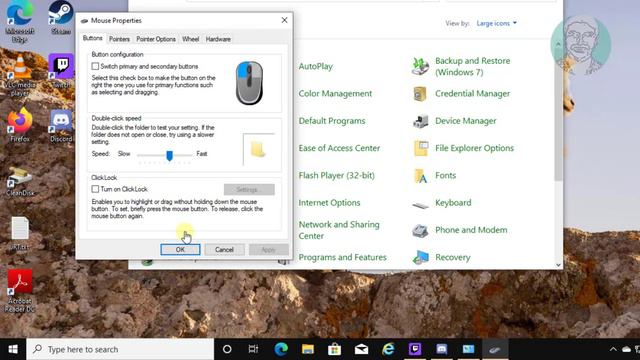This screenshot has height=360, width=640.
Task: Click Backup and Restore icon in Control Panel
Action: pos(420,67)
